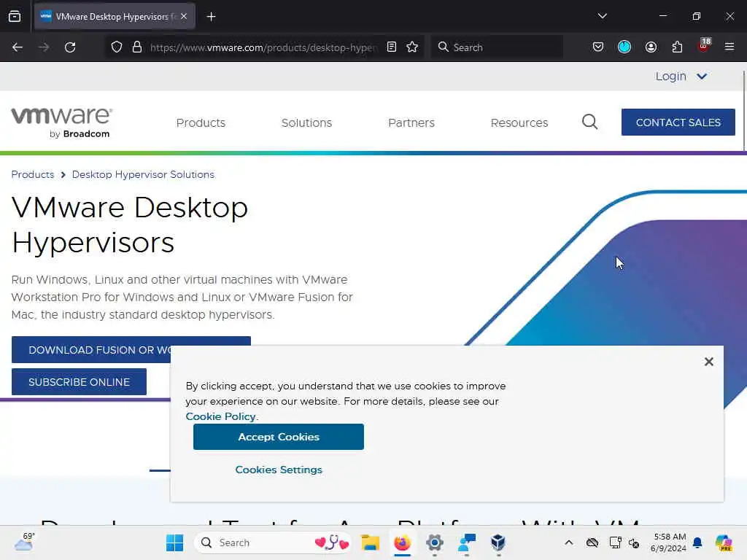This screenshot has width=747, height=560.
Task: Open File Explorer from the taskbar
Action: [x=370, y=542]
